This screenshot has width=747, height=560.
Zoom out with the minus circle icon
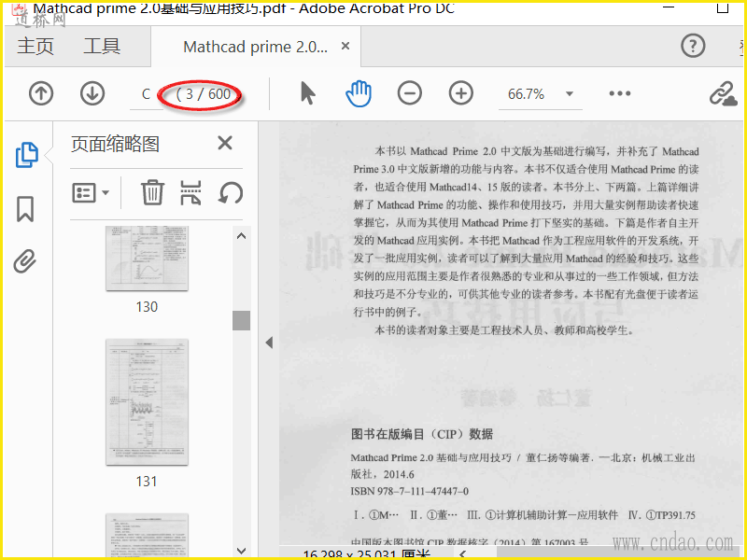[x=410, y=92]
